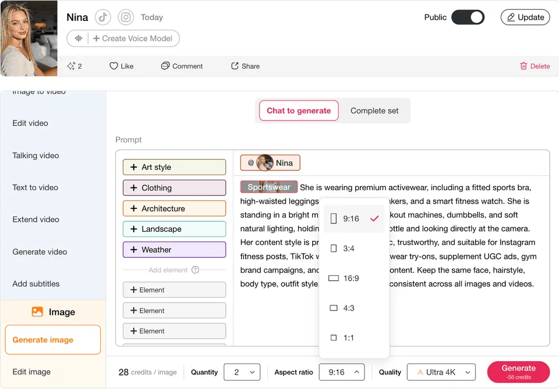
Task: Click Nina's profile photo thumbnail
Action: tap(29, 38)
